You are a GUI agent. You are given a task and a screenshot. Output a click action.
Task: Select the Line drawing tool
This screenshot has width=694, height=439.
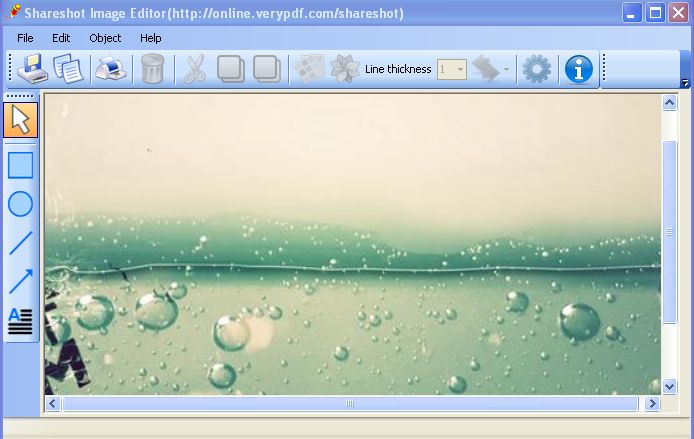[x=20, y=243]
